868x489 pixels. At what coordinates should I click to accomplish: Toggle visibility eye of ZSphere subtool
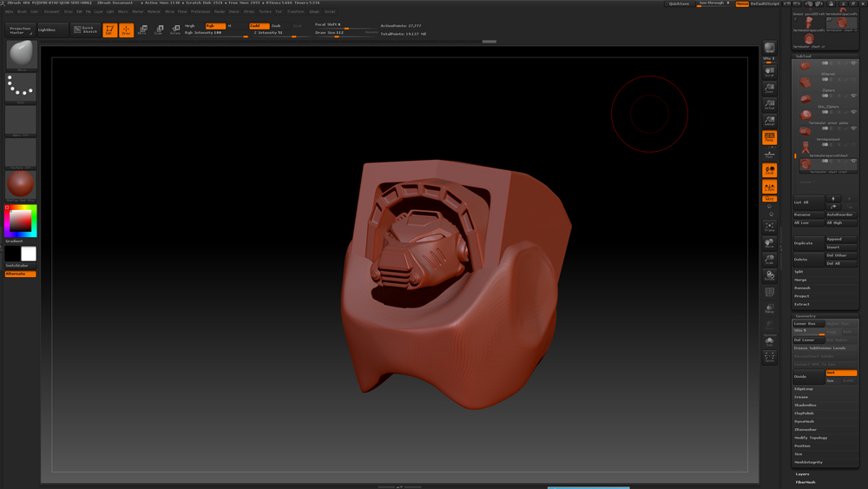853,96
